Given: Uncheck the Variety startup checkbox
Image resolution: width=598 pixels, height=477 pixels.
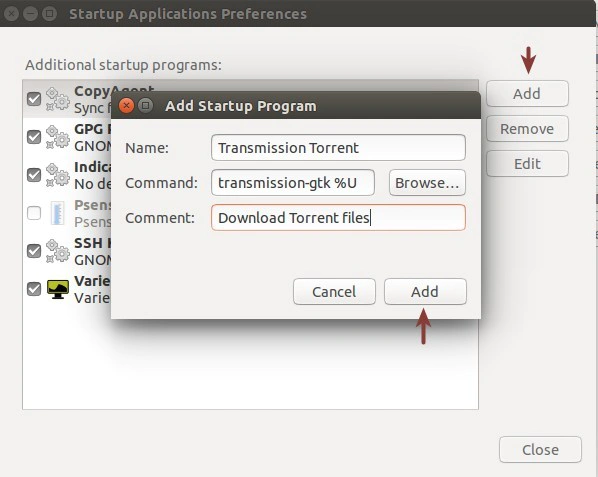Looking at the screenshot, I should 34,289.
